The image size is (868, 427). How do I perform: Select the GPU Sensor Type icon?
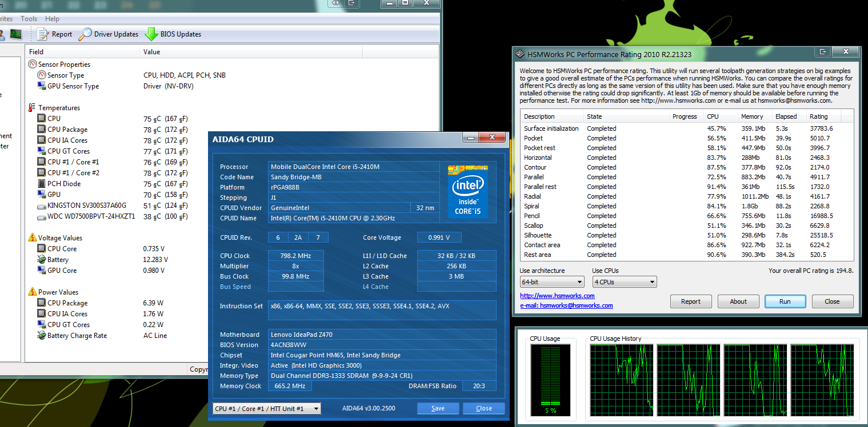tap(42, 86)
